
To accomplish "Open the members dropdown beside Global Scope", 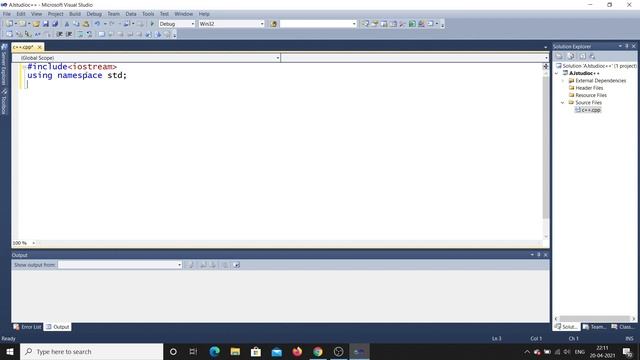I will coord(546,58).
